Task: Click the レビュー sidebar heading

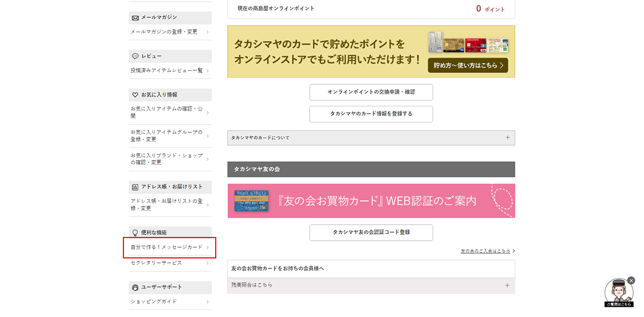Action: click(170, 56)
